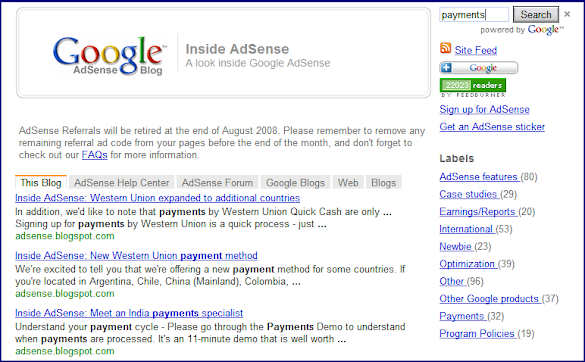Click the 'A look inside Google AdSense' tagline

tap(258, 63)
